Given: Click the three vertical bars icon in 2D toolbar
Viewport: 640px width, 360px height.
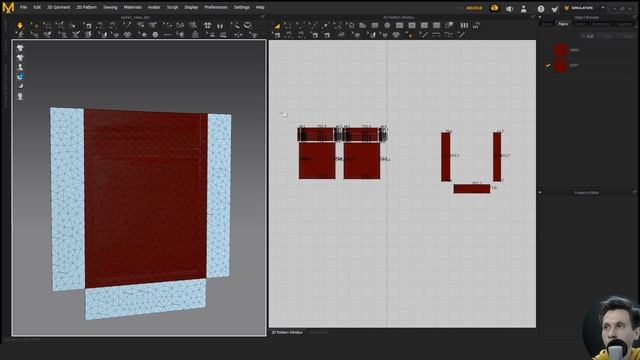Looking at the screenshot, I should [464, 25].
